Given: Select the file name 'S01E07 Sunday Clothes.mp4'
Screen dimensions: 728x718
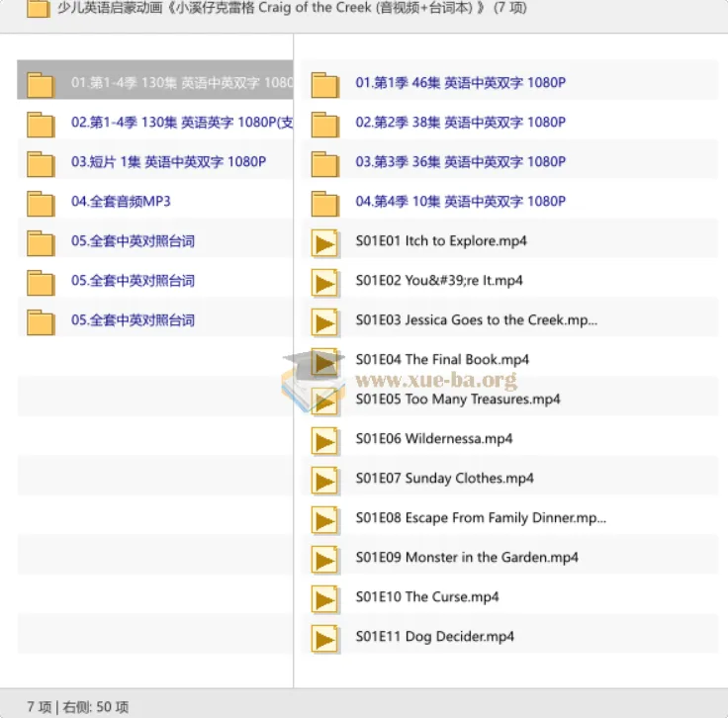Looking at the screenshot, I should 444,478.
